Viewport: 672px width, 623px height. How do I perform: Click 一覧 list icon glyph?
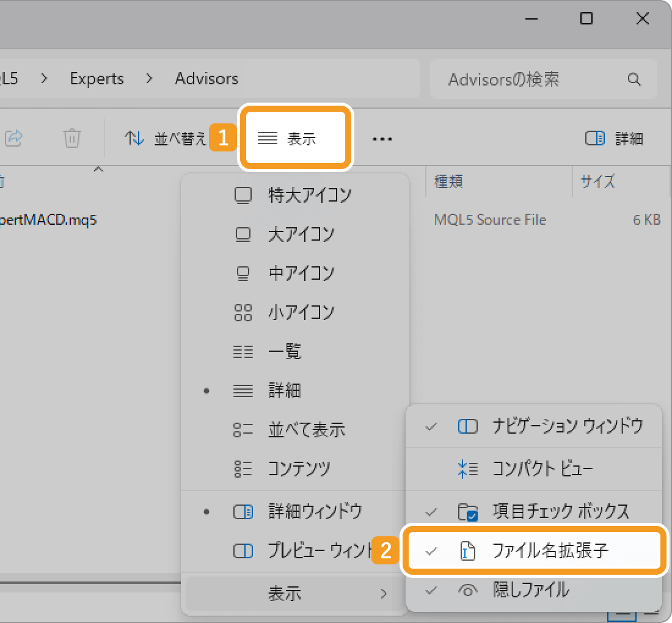click(243, 351)
